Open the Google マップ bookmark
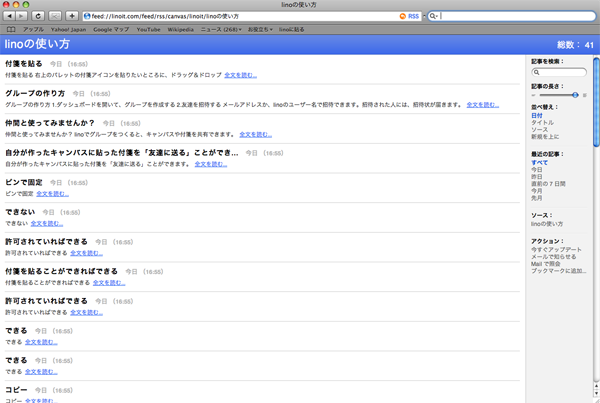600x403 pixels. coord(111,29)
